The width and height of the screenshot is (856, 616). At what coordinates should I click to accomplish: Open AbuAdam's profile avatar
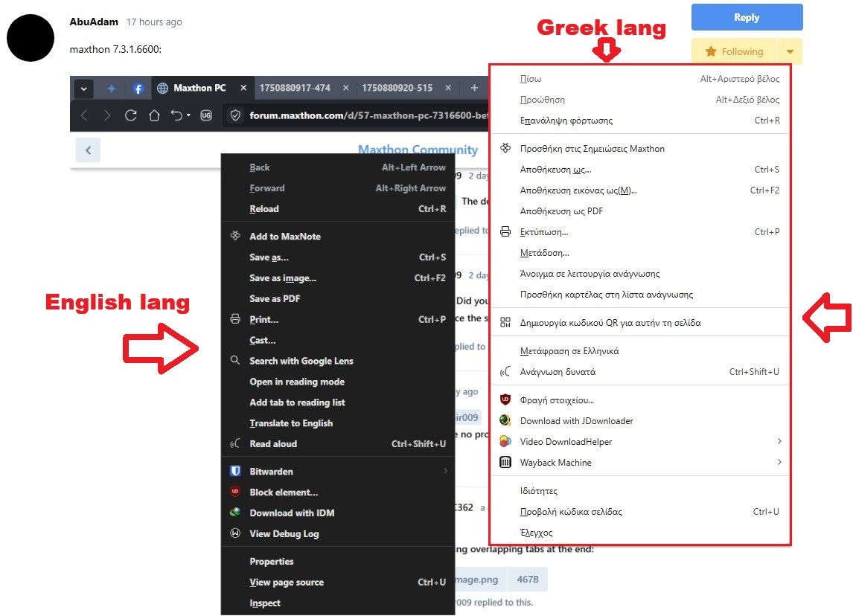tap(31, 38)
